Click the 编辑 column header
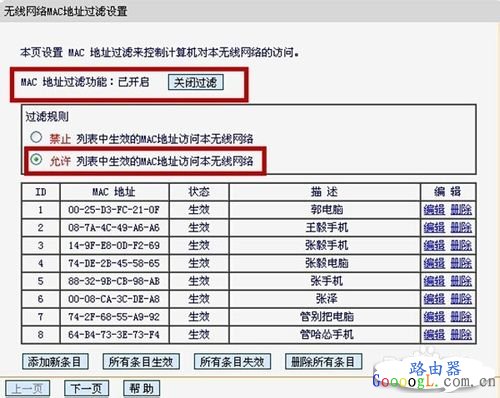The width and height of the screenshot is (500, 398). [448, 192]
